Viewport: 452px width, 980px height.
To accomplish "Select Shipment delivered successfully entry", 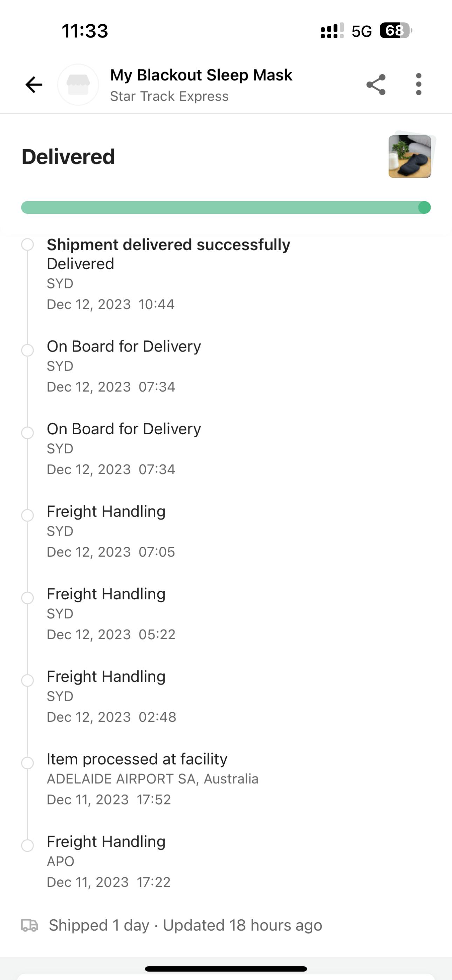I will click(168, 245).
